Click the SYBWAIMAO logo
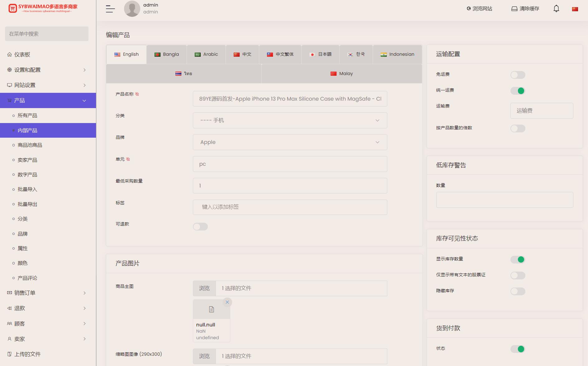Image resolution: width=588 pixels, height=366 pixels. click(43, 8)
